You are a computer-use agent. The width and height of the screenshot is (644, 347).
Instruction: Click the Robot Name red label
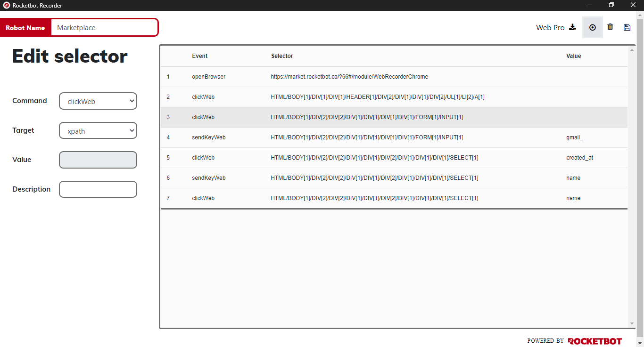[x=25, y=28]
